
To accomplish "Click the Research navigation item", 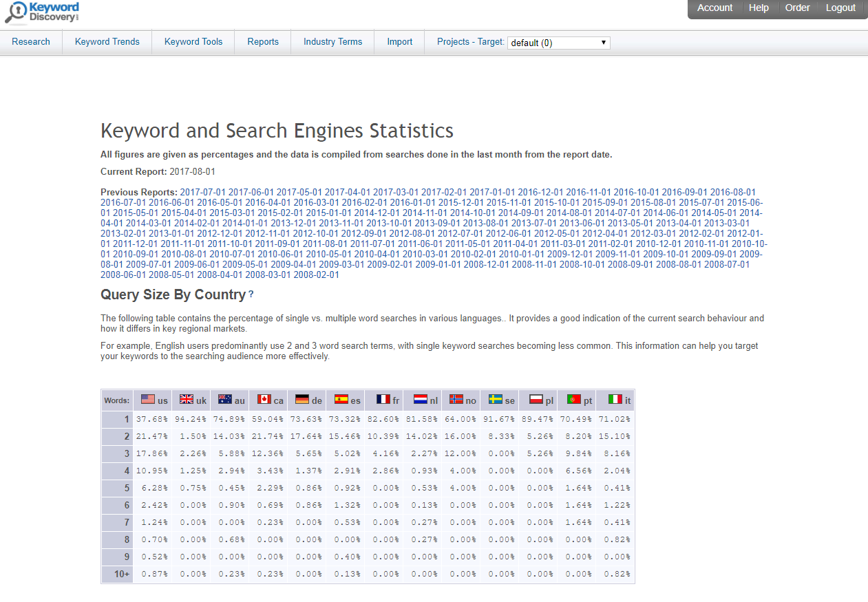I will (31, 42).
